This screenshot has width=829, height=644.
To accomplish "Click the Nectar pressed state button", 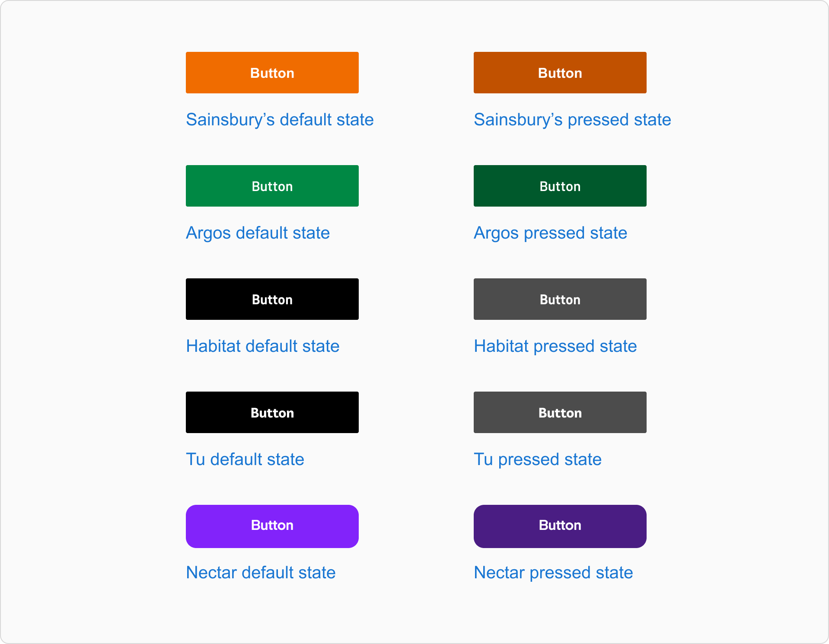I will tap(560, 526).
